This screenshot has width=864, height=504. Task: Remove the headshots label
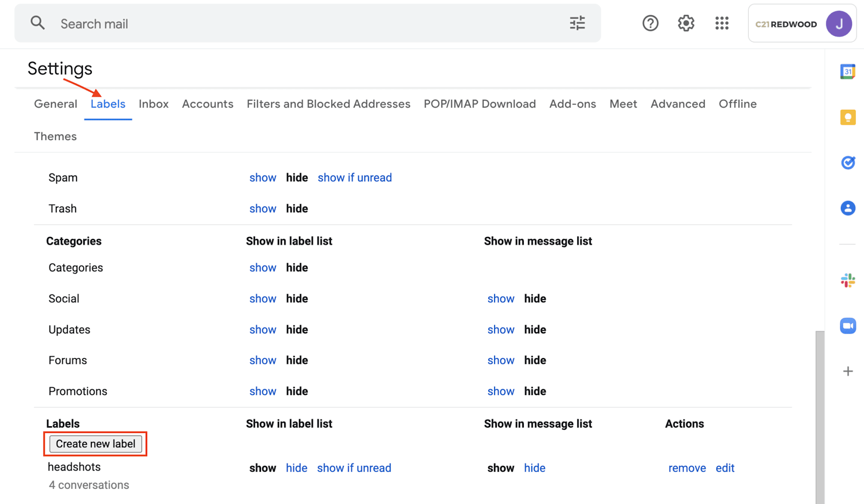687,468
